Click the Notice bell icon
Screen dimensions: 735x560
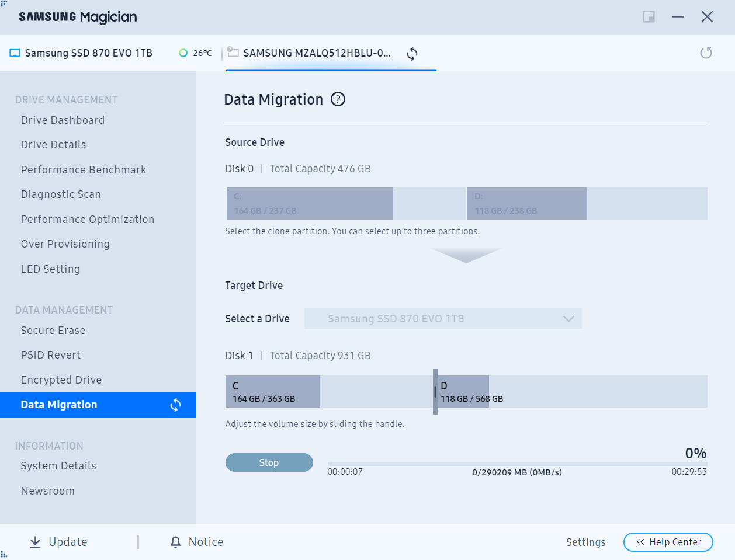[x=175, y=542]
